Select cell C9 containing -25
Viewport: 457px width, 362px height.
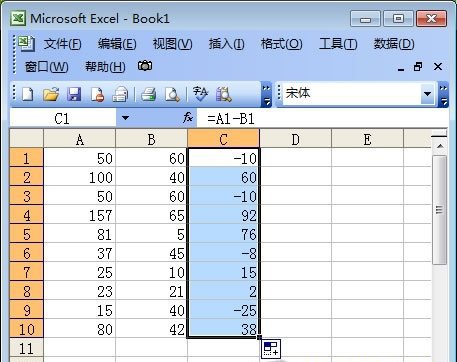[x=223, y=310]
